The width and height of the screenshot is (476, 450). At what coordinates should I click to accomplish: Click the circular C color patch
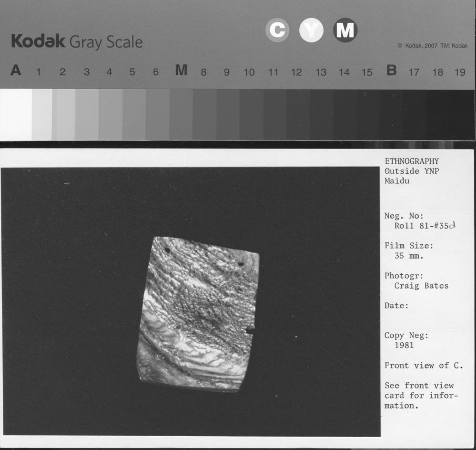pyautogui.click(x=277, y=30)
